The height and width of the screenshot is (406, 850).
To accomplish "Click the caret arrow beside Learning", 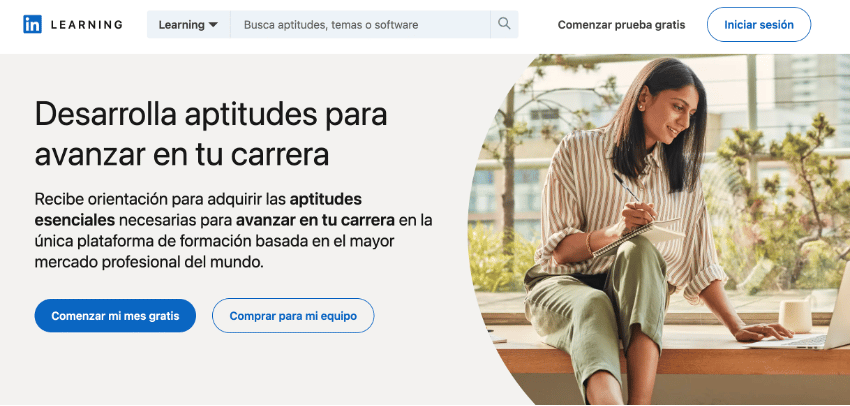I will [213, 25].
